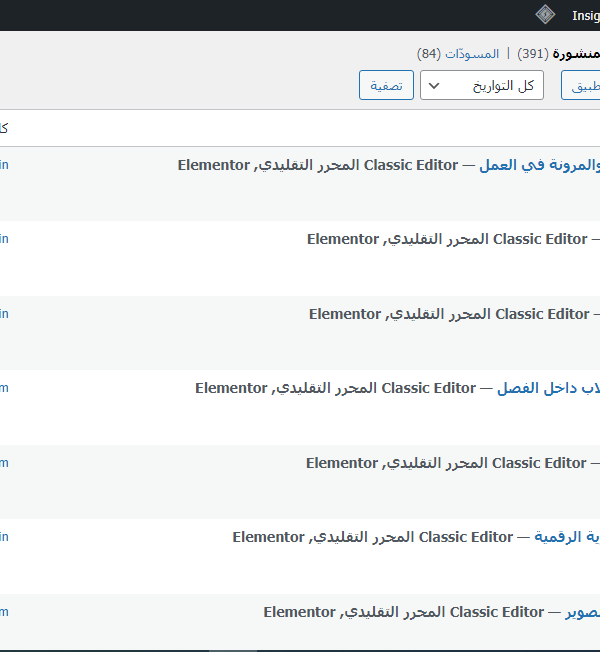Viewport: 600px width, 652px height.
Task: Open the post ending with داخل الفصل
Action: 548,388
